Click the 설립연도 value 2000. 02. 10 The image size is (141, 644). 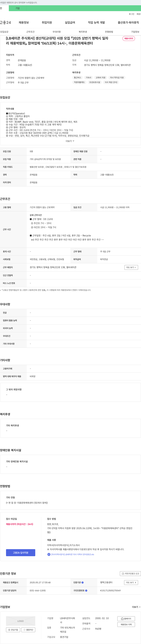(102, 618)
